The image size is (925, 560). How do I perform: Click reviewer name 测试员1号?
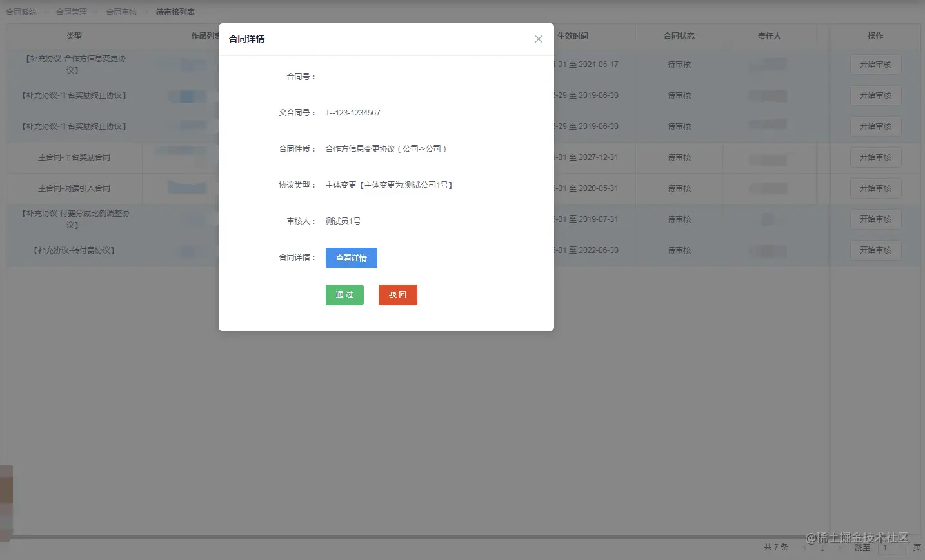(343, 221)
